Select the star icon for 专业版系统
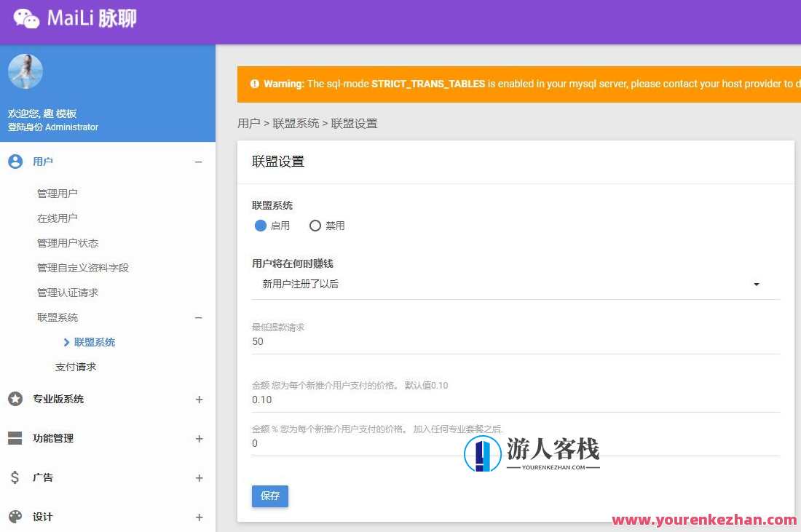801x532 pixels. point(15,399)
